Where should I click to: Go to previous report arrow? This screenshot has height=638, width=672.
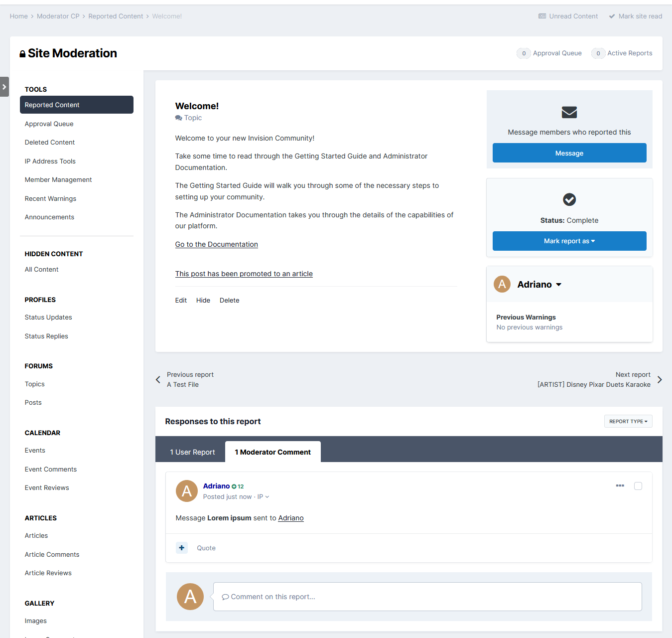(158, 380)
